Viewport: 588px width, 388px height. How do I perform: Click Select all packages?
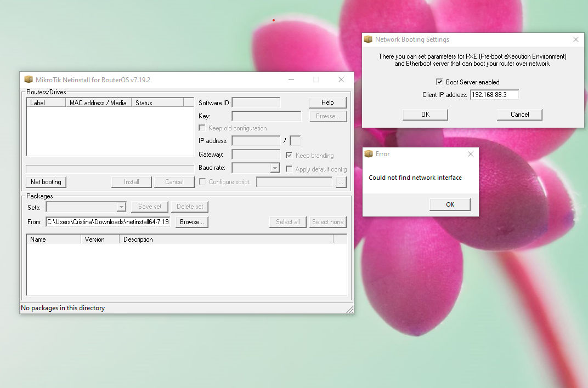pyautogui.click(x=288, y=222)
